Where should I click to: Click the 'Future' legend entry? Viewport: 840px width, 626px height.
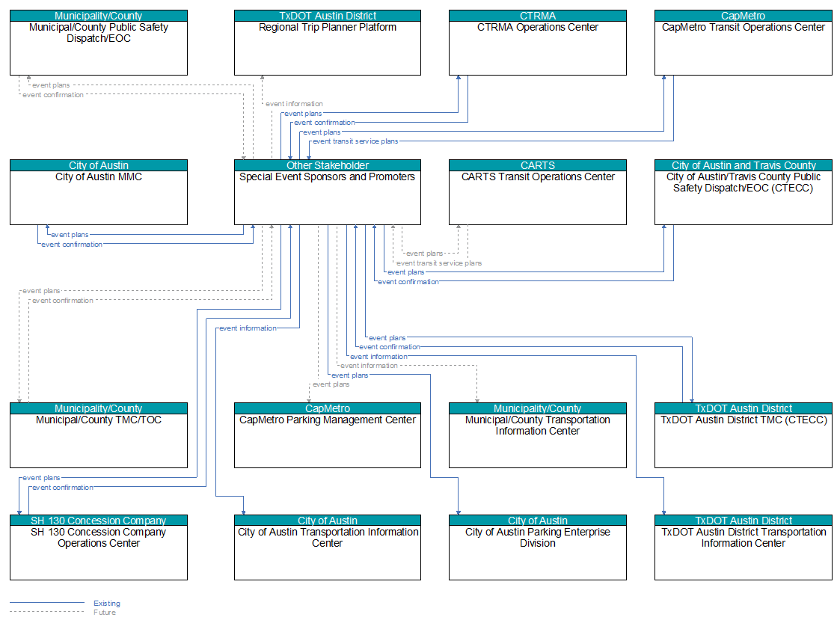pos(105,612)
